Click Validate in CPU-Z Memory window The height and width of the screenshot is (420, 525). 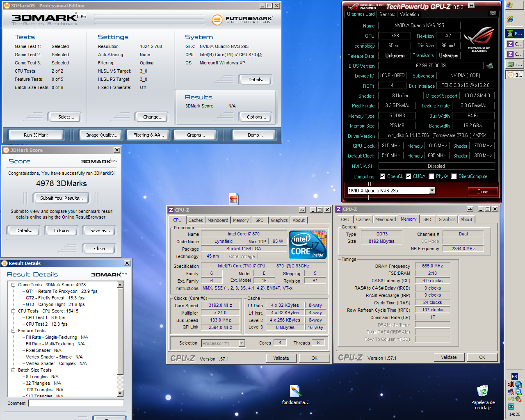tap(449, 357)
